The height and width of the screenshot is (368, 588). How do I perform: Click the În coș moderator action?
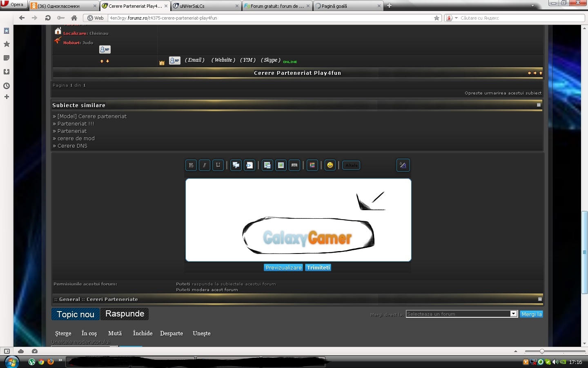[89, 333]
